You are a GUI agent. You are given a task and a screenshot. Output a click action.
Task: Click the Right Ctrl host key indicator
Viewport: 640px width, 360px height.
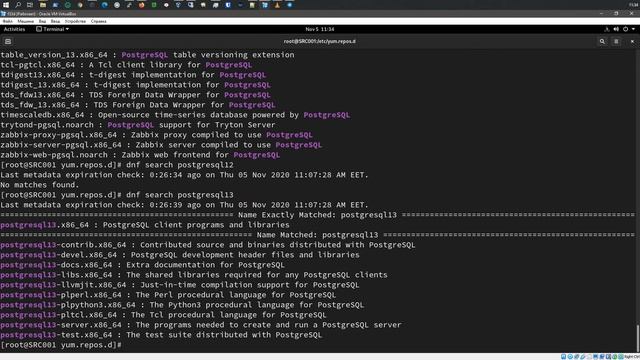point(632,357)
